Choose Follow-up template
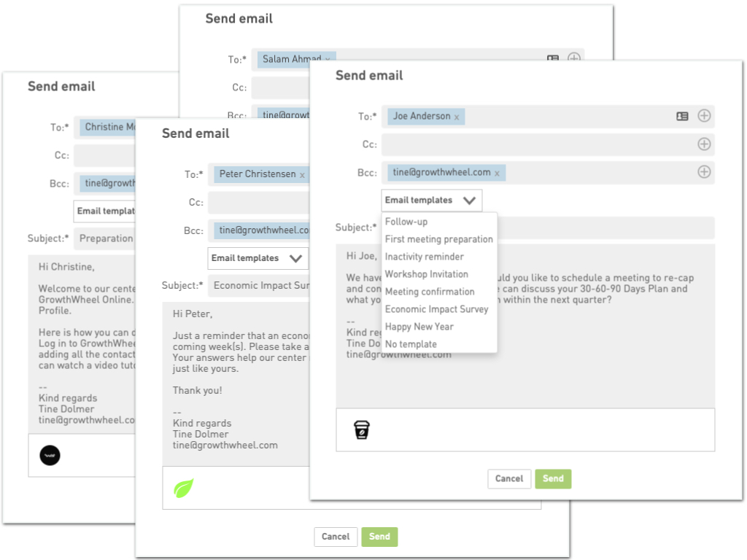This screenshot has width=747, height=560. tap(406, 222)
